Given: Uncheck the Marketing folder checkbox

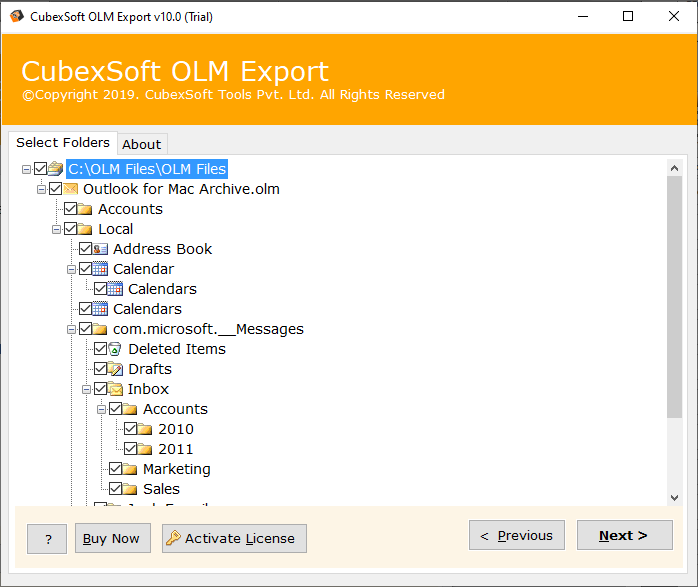Looking at the screenshot, I should (116, 469).
